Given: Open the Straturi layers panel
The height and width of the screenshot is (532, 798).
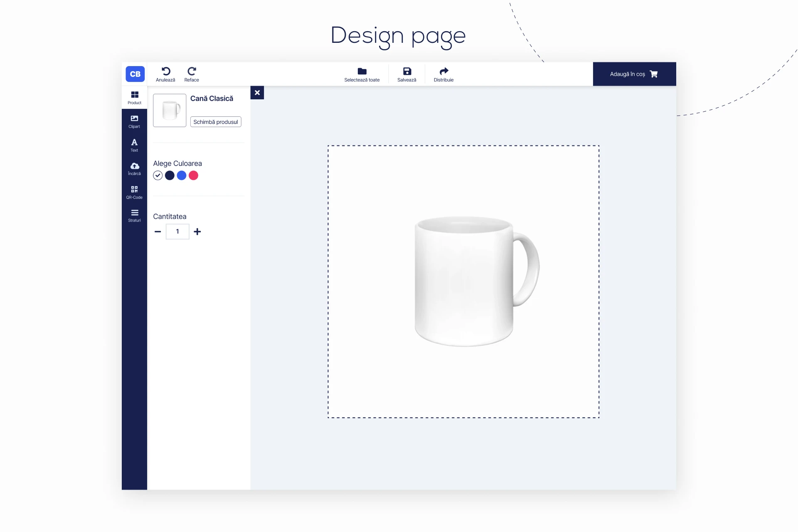Looking at the screenshot, I should 134,215.
